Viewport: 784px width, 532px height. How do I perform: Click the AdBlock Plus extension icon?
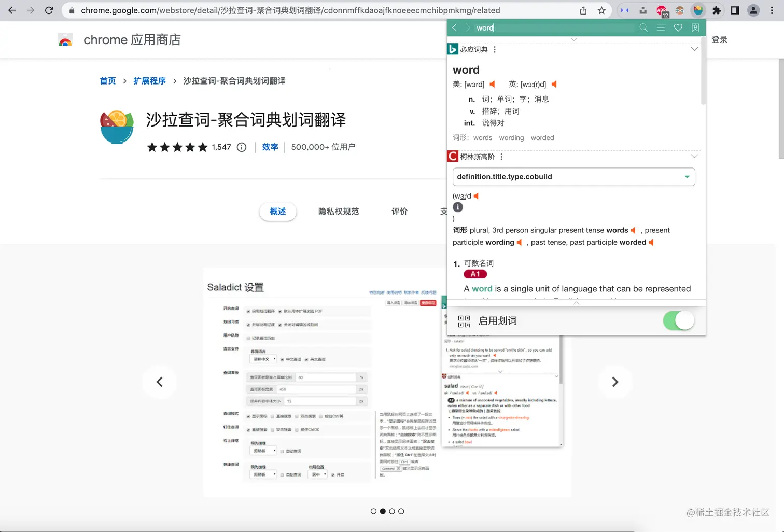(662, 10)
